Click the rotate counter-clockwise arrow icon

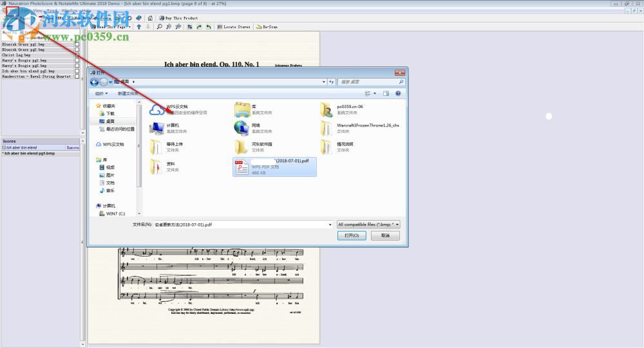point(209,26)
